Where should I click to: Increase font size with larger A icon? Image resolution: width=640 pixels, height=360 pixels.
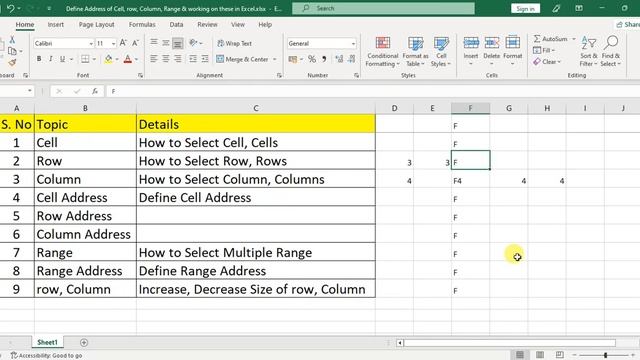click(x=123, y=43)
